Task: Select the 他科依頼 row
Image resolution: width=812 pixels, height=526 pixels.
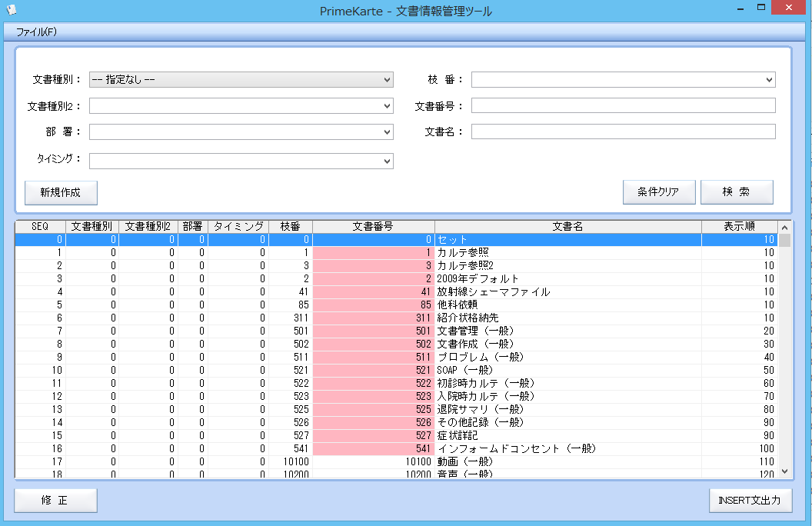Action: [x=396, y=305]
